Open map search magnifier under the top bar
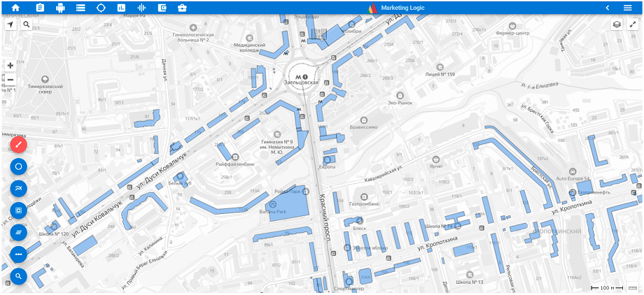 (x=27, y=24)
